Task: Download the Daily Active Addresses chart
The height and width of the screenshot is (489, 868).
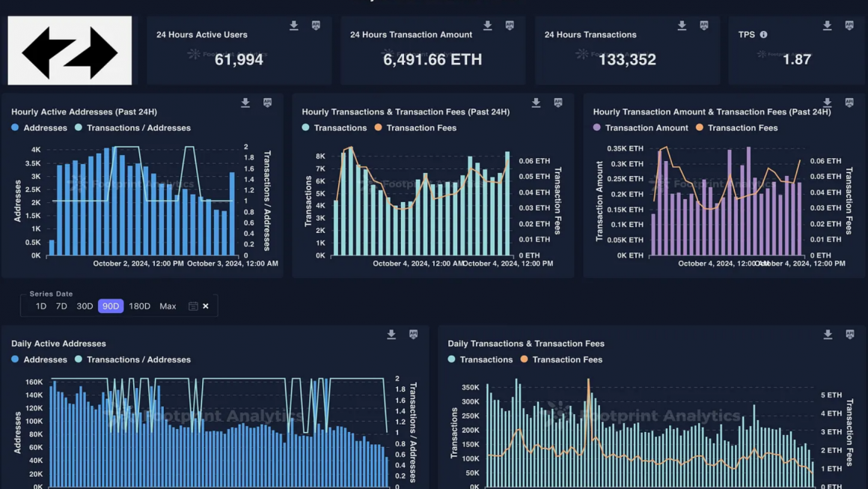Action: pyautogui.click(x=391, y=335)
